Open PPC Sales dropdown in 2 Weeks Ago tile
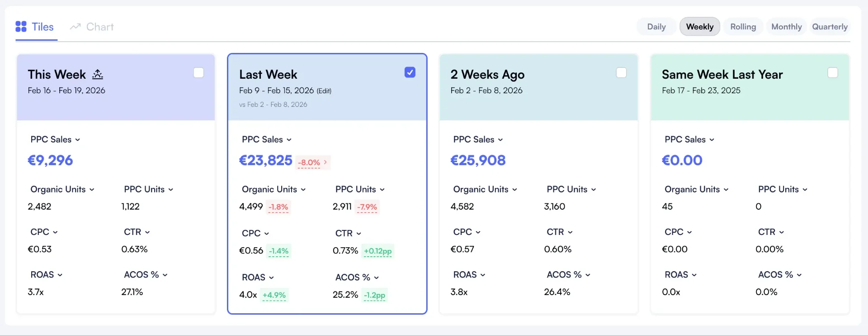This screenshot has width=868, height=335. 478,139
